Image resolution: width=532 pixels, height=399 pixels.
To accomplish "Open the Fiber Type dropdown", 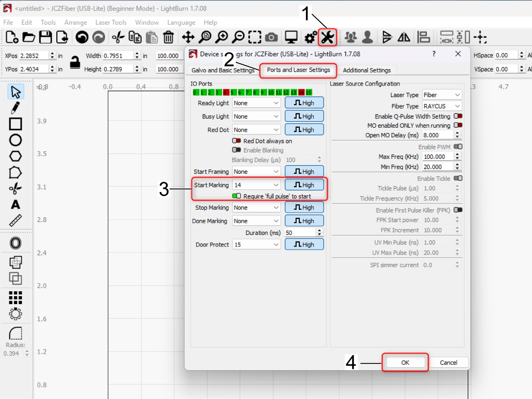I will click(442, 106).
